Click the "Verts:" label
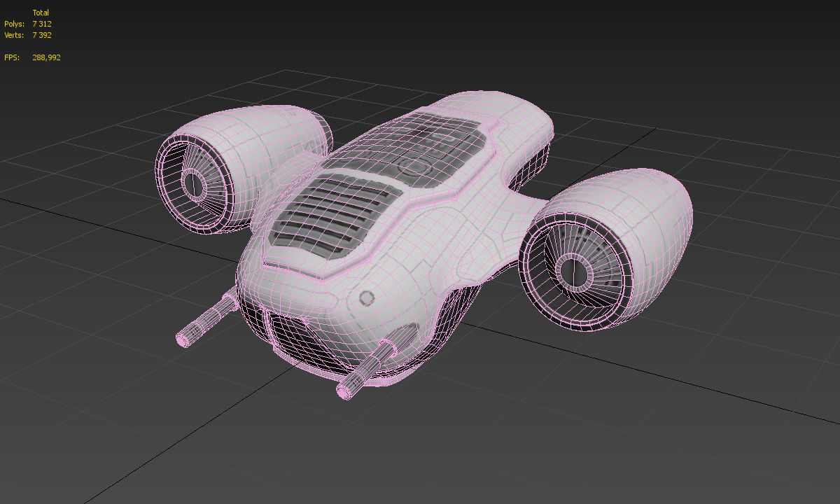Image resolution: width=840 pixels, height=504 pixels. (x=14, y=35)
